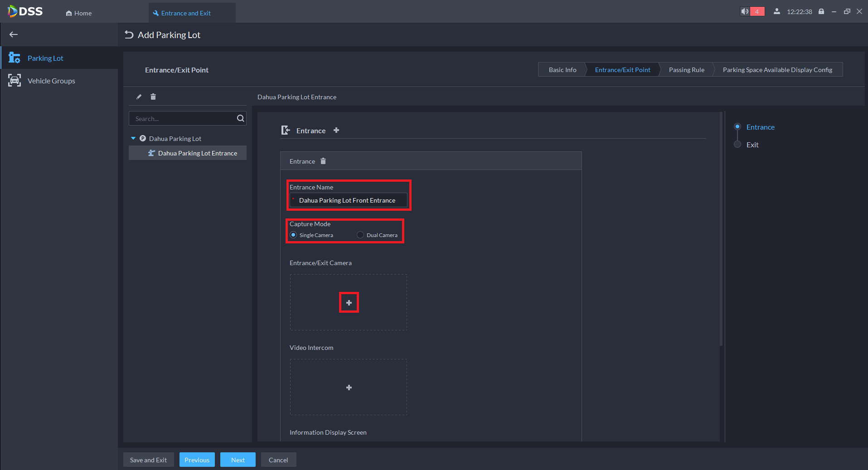Click the search magnifier icon
Screen dimensions: 868x470
tap(241, 118)
